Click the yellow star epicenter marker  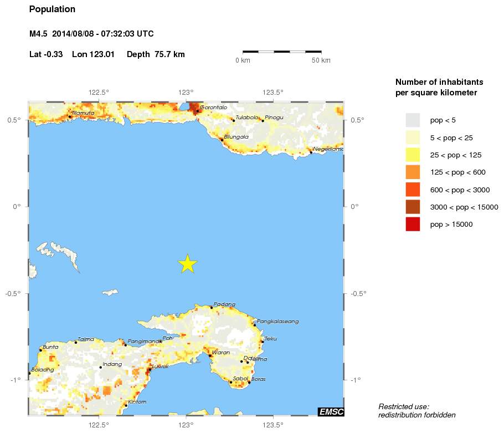188,264
